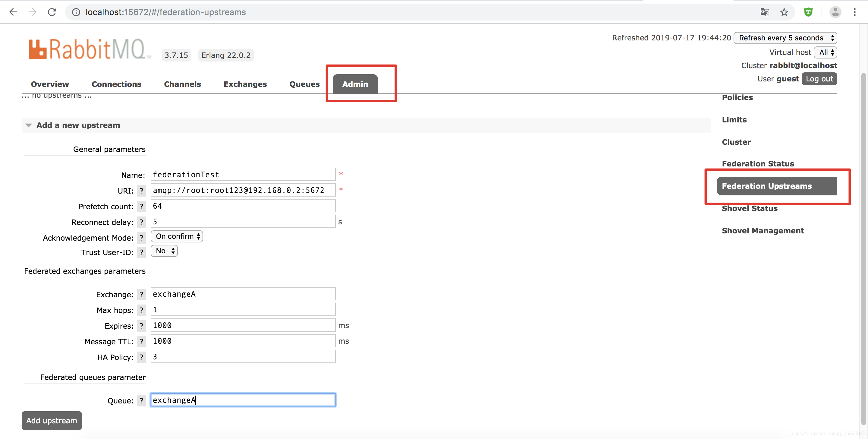The height and width of the screenshot is (439, 868).
Task: Open the Trust User-ID dropdown
Action: 164,251
